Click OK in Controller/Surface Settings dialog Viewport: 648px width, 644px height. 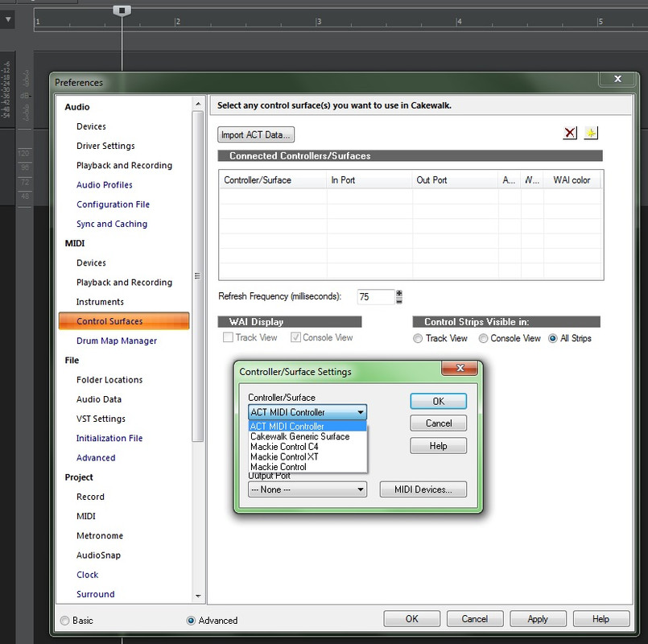(439, 401)
